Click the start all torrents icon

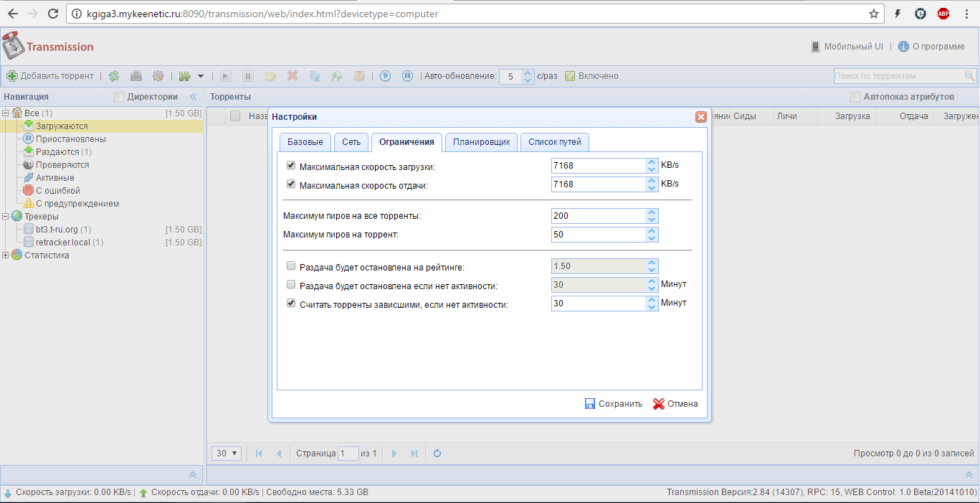coord(385,76)
